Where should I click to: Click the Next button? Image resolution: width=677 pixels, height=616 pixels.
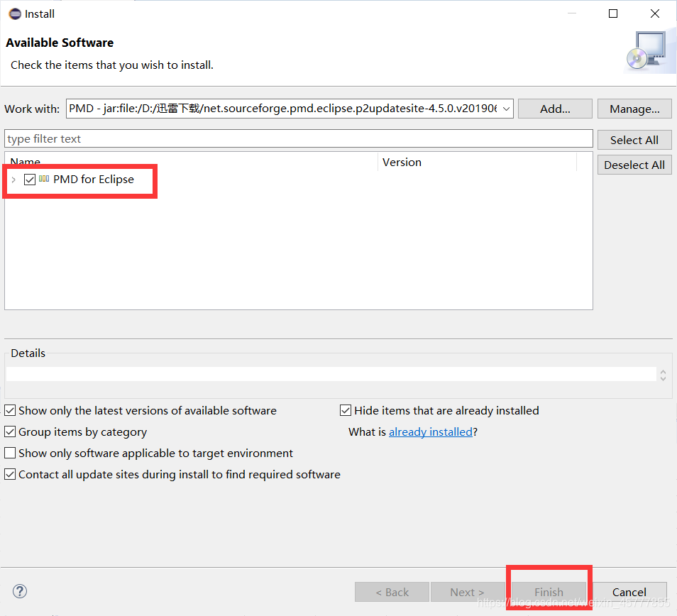click(x=468, y=592)
